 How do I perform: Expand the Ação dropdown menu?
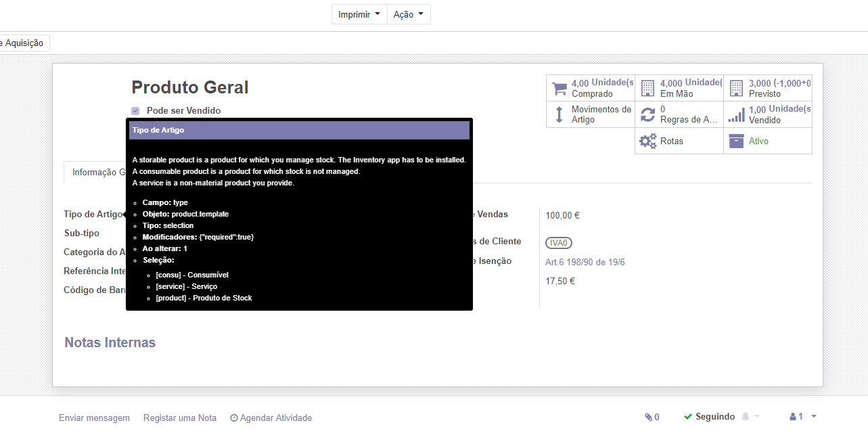409,14
